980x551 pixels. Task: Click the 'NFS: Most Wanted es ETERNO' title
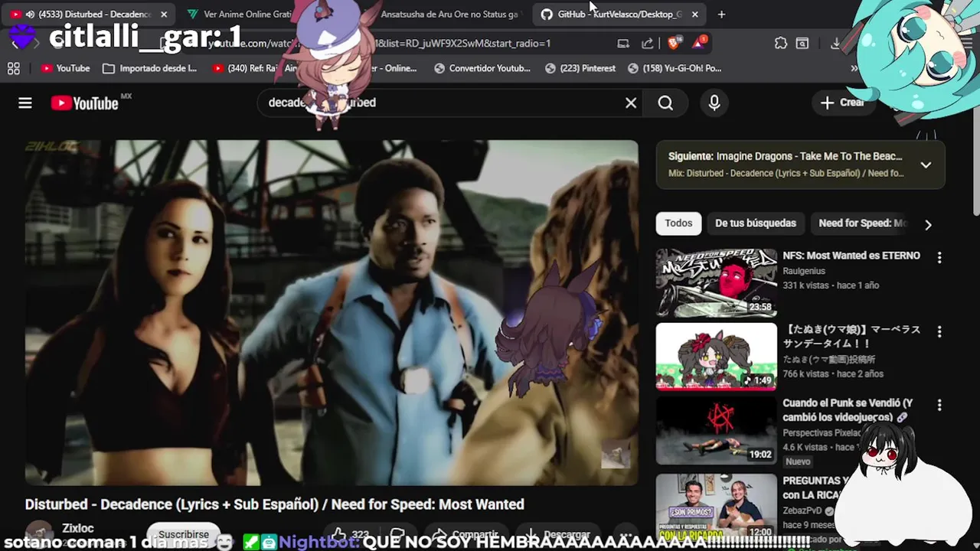[x=851, y=256]
